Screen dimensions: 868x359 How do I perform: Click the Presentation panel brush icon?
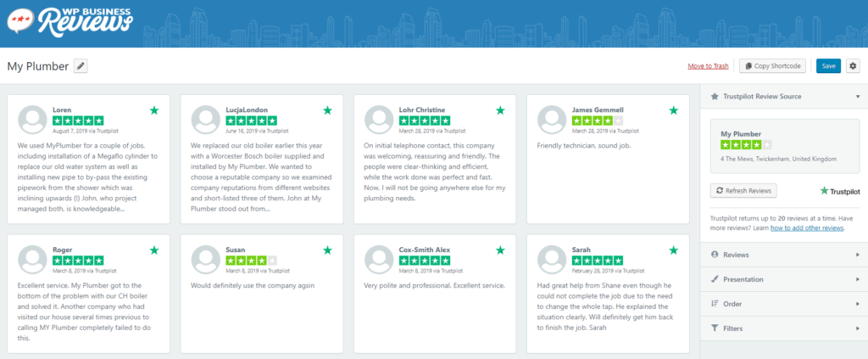[714, 279]
